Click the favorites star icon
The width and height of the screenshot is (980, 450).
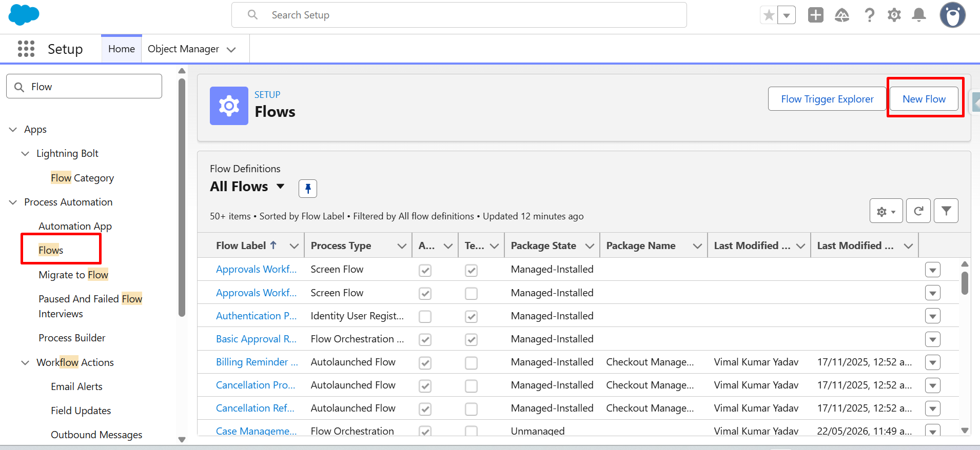pyautogui.click(x=769, y=15)
